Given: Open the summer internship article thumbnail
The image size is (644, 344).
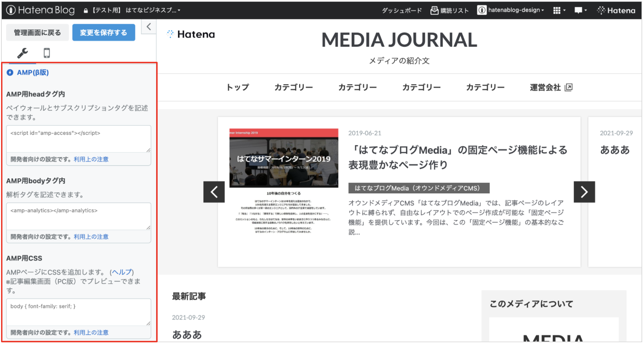Looking at the screenshot, I should [x=283, y=158].
